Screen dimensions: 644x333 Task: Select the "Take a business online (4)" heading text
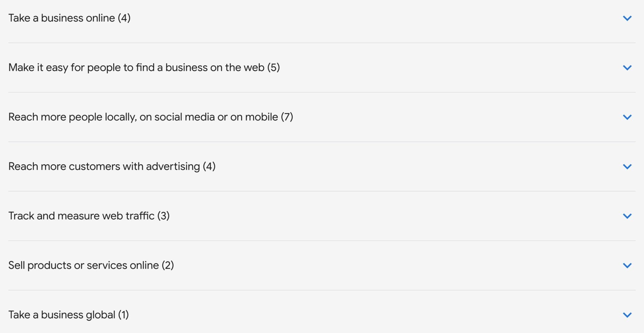69,18
